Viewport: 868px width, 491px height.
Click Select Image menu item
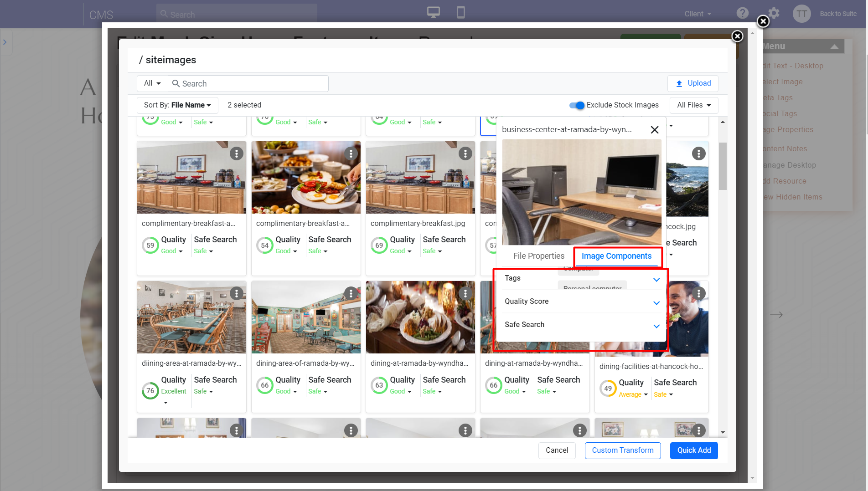(x=782, y=82)
